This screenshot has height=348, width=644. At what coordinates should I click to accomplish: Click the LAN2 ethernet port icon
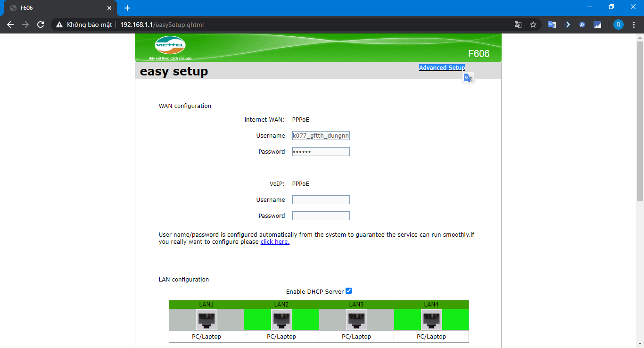click(281, 320)
